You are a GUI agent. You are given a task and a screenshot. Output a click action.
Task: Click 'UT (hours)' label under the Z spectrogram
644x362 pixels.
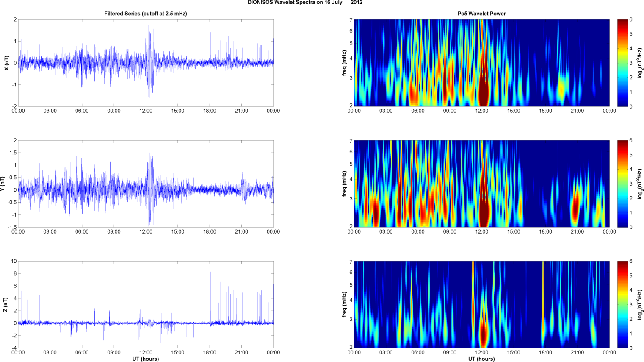[481, 359]
